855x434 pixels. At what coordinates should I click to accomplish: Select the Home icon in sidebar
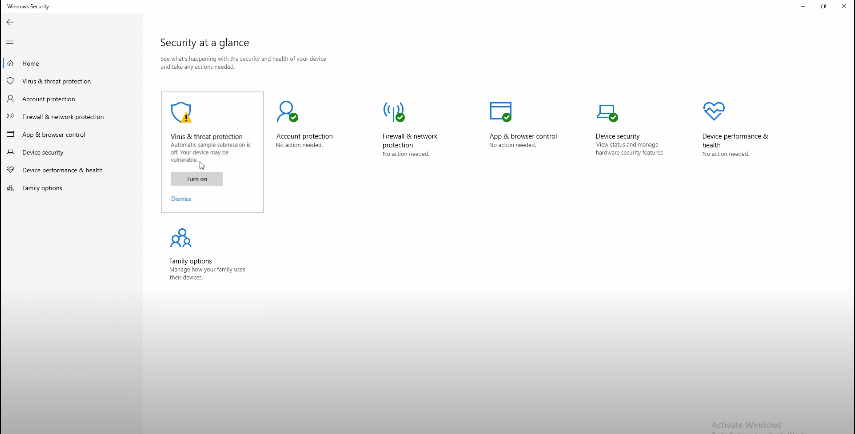point(10,63)
